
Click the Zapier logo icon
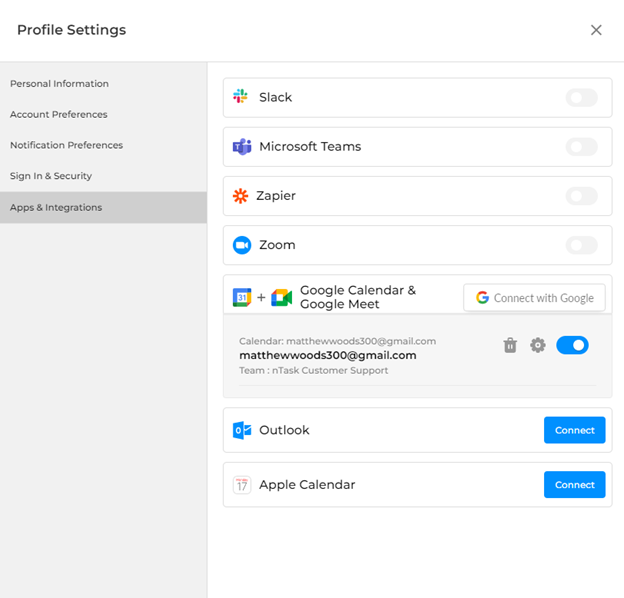(x=240, y=196)
